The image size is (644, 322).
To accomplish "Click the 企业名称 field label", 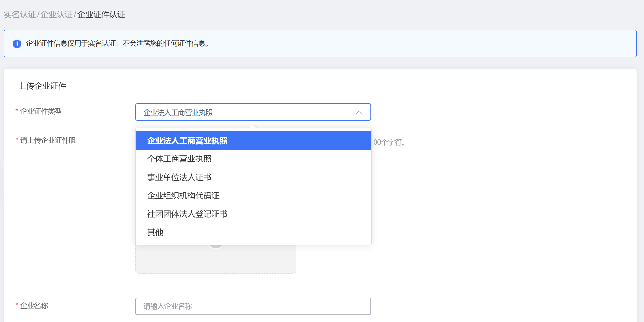I will tap(34, 306).
